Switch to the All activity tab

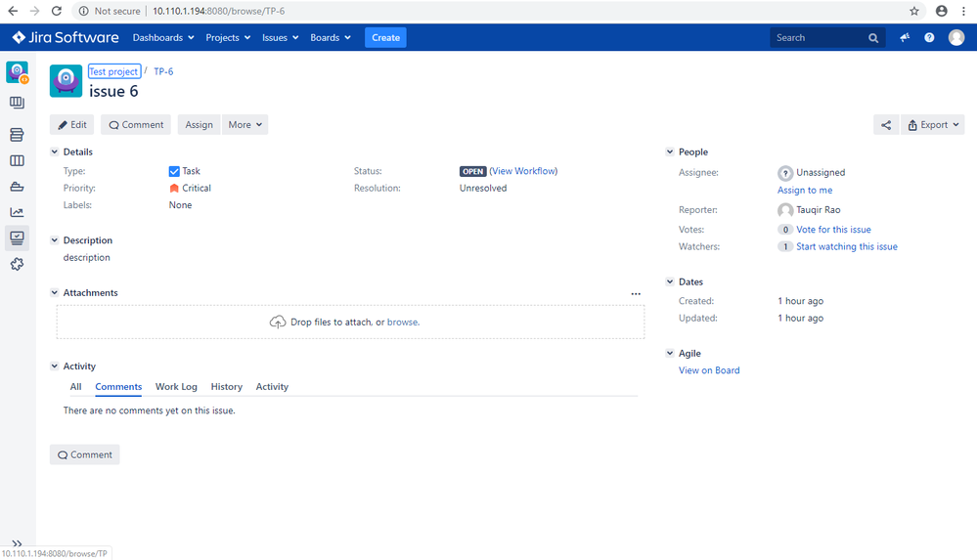75,386
